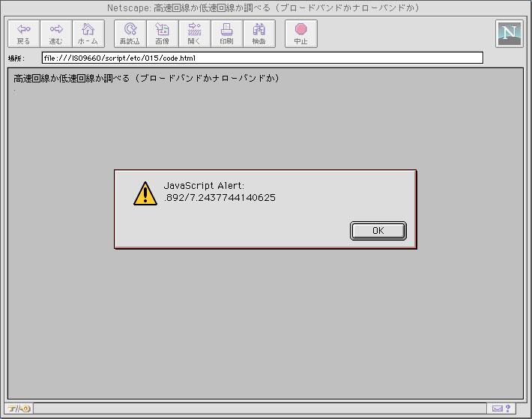Click the Netscape N logo
The height and width of the screenshot is (419, 532).
click(x=510, y=34)
